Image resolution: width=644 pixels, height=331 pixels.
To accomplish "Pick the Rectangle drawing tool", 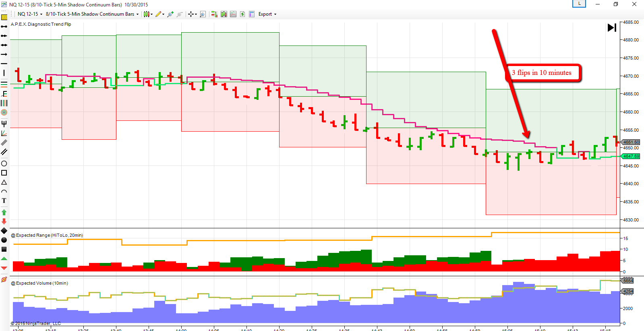I will [x=4, y=173].
